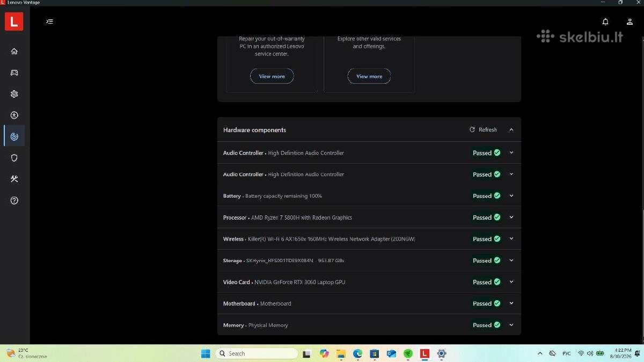Launch Copilot from the taskbar
Screen dimensions: 644x362
point(324,353)
